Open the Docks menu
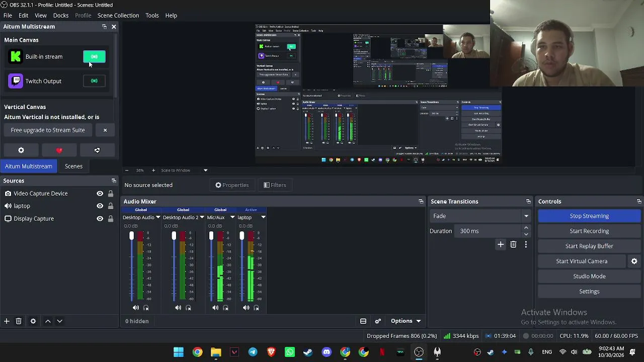This screenshot has height=362, width=644. click(61, 16)
